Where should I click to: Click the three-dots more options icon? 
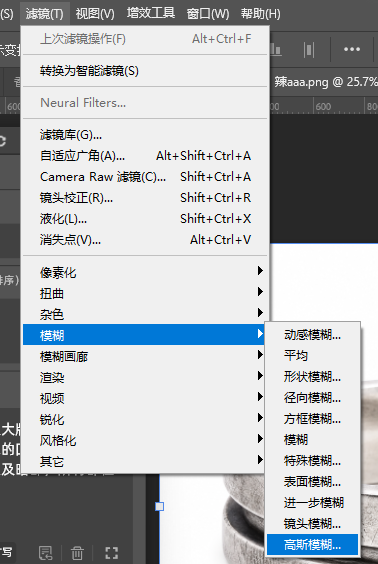[x=352, y=49]
